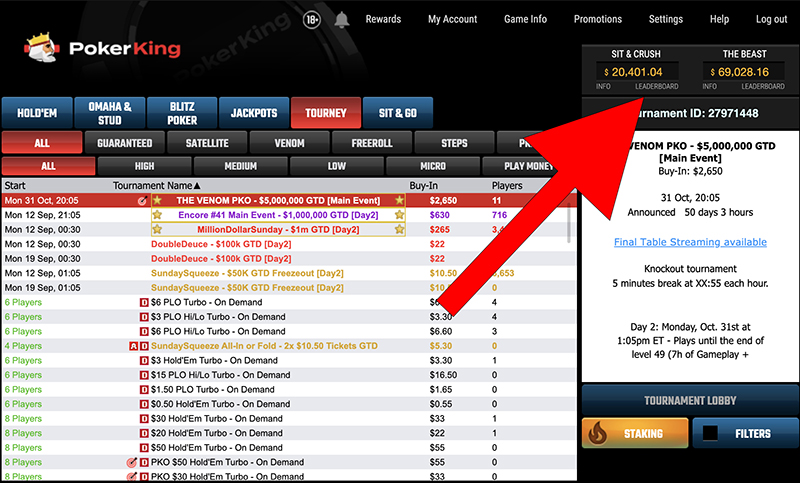
Task: Click right star icon on Venom PKO row
Action: [399, 200]
